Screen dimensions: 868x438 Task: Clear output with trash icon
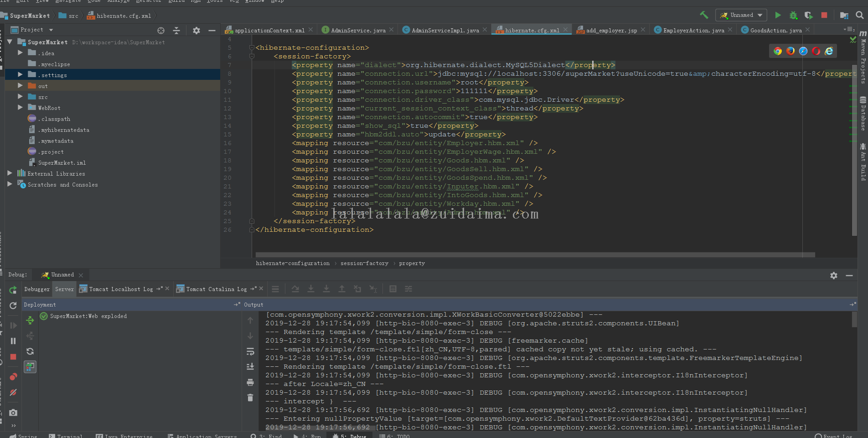click(x=250, y=398)
